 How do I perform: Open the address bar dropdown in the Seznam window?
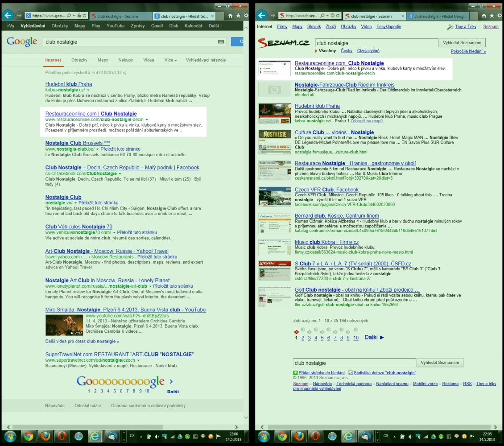coord(327,16)
